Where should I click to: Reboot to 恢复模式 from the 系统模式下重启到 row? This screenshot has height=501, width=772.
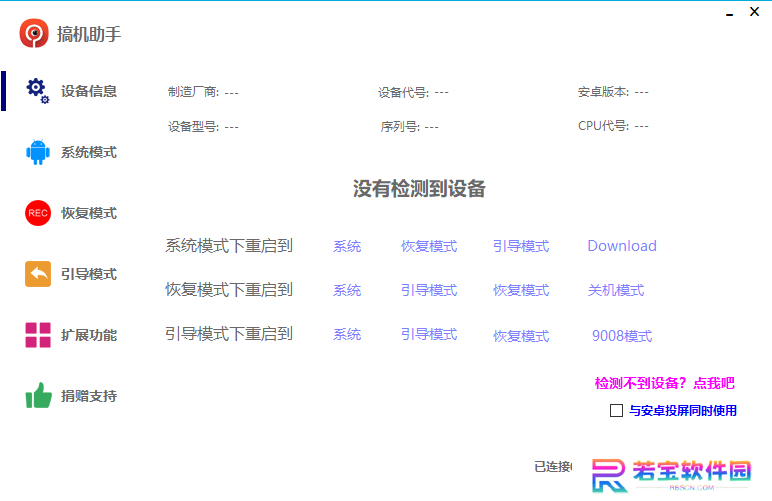tap(429, 246)
